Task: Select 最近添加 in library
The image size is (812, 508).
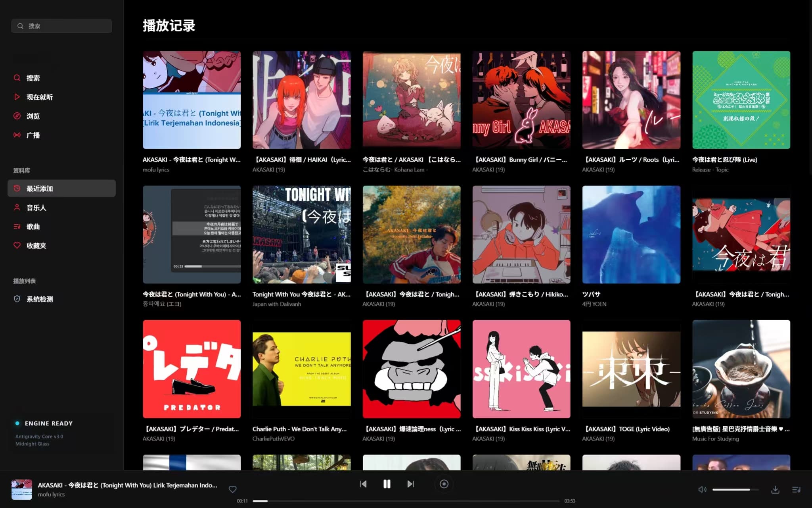Action: pos(61,188)
